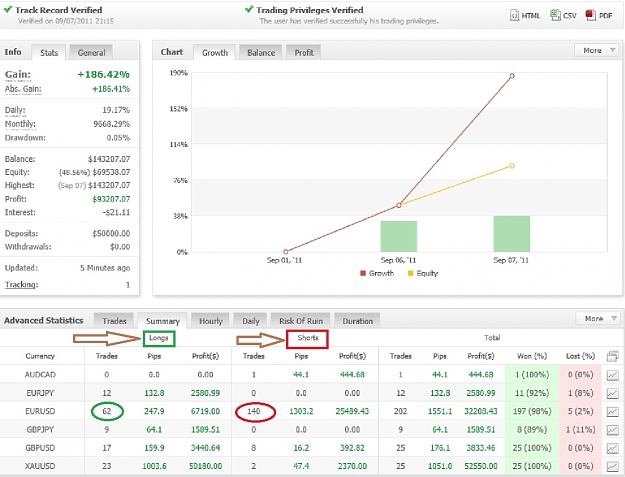Click the +186.42% gain value

(103, 75)
